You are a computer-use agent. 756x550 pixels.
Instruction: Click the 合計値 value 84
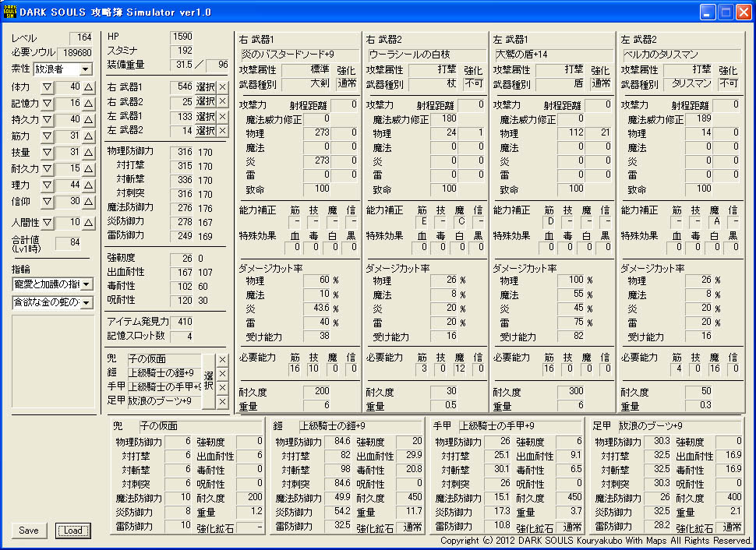point(68,242)
